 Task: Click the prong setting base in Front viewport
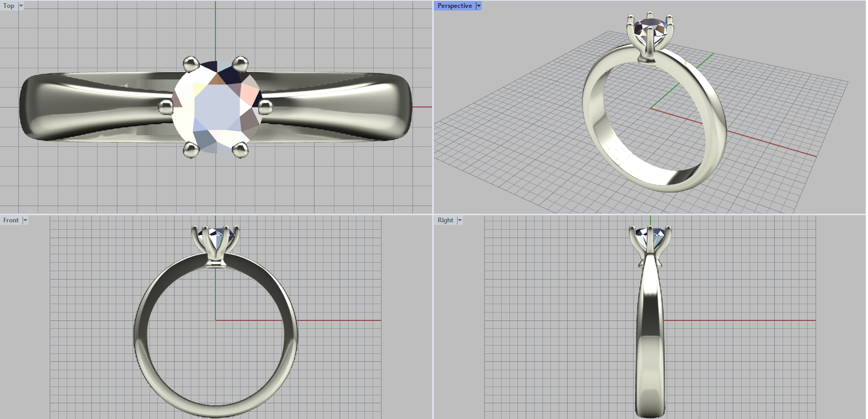click(215, 264)
